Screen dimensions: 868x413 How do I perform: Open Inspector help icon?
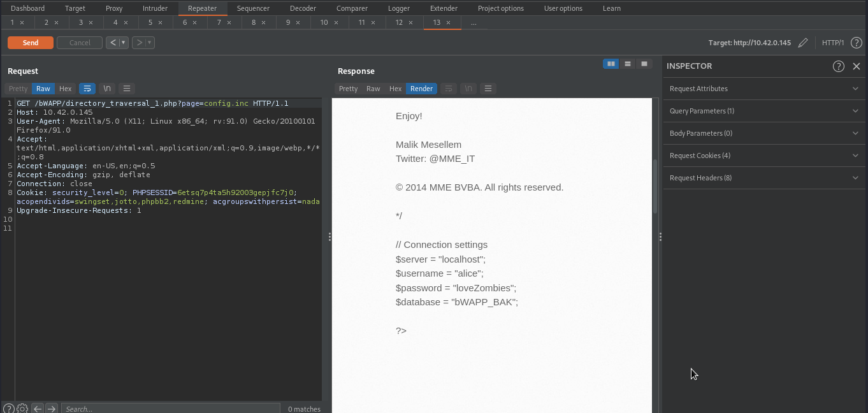[839, 66]
